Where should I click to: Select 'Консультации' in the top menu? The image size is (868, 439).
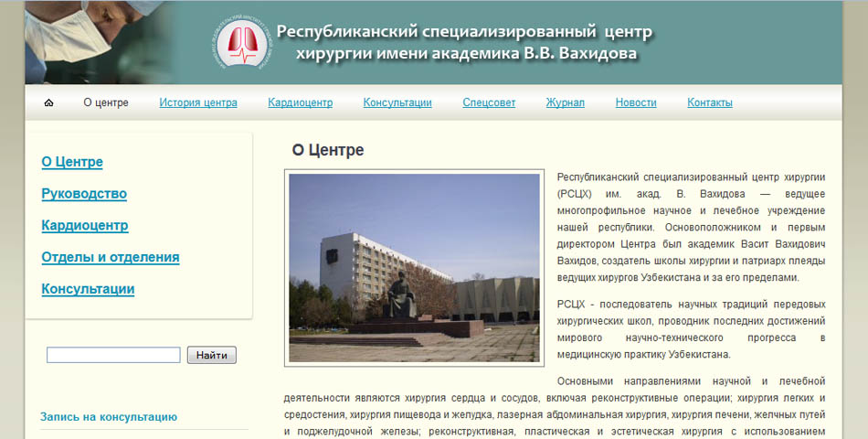click(397, 102)
